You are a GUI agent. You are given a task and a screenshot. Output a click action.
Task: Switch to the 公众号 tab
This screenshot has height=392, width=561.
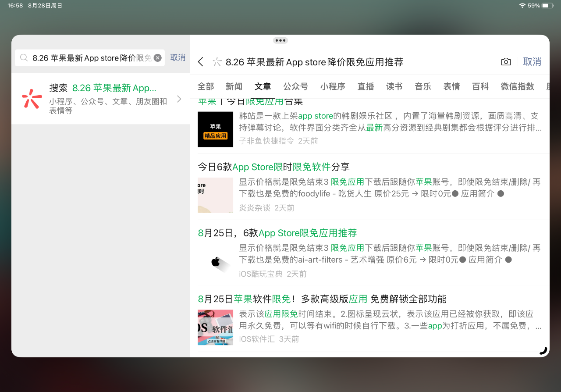pyautogui.click(x=296, y=86)
